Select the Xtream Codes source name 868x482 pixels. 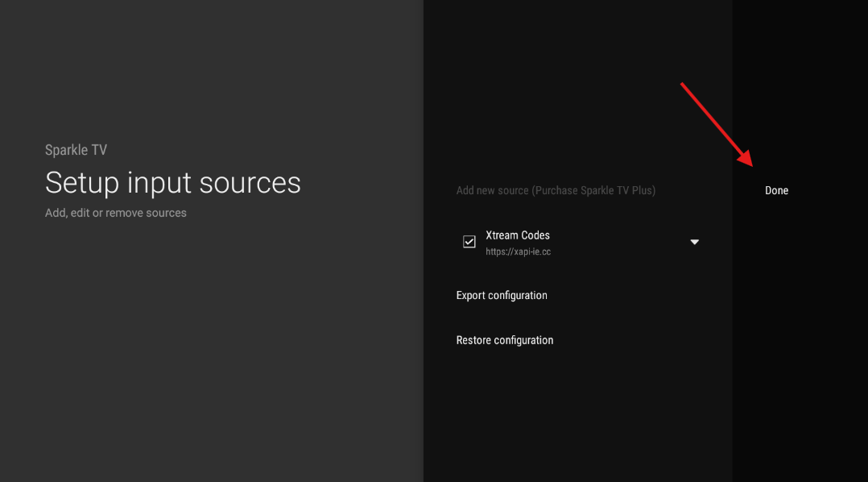coord(518,235)
